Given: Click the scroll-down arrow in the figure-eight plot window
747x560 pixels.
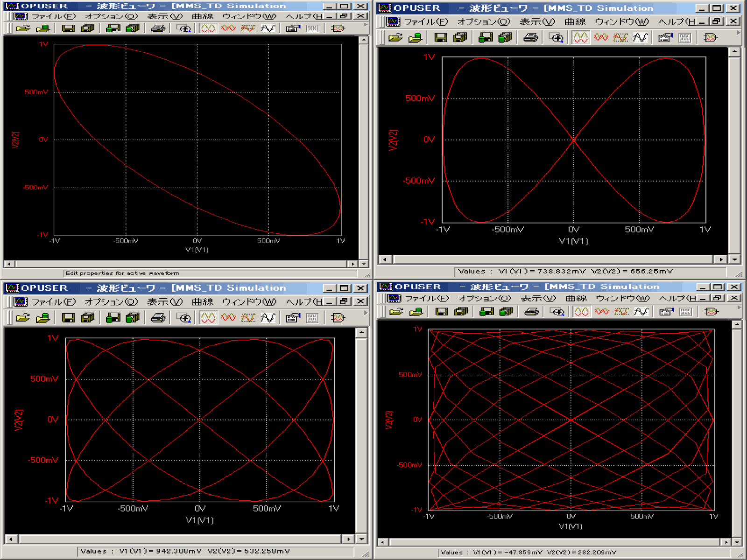Looking at the screenshot, I should [734, 259].
